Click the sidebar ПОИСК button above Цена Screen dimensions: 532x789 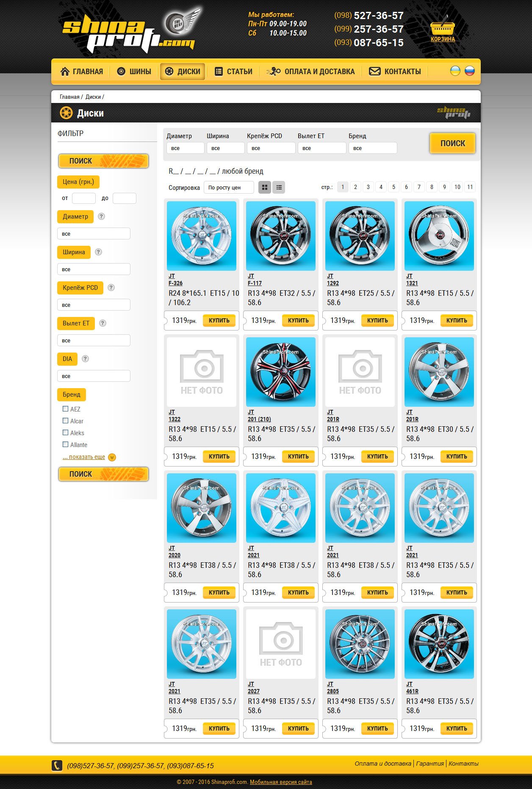point(103,161)
